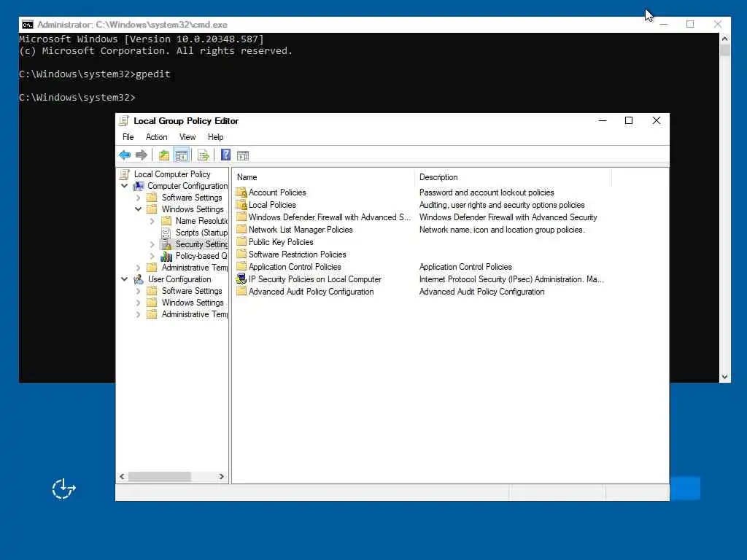This screenshot has height=560, width=747.
Task: Click the Forward arrow toolbar icon
Action: tap(142, 155)
